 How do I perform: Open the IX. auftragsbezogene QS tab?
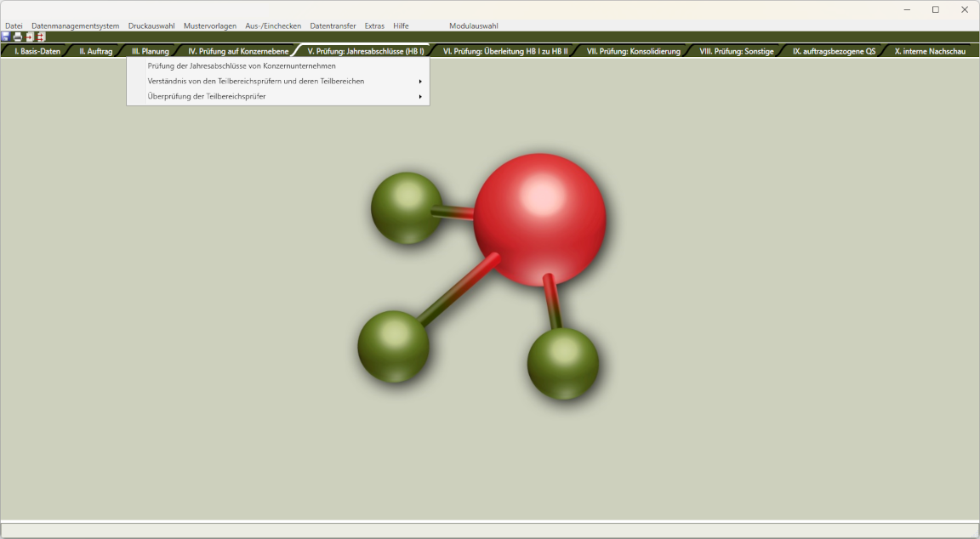834,51
